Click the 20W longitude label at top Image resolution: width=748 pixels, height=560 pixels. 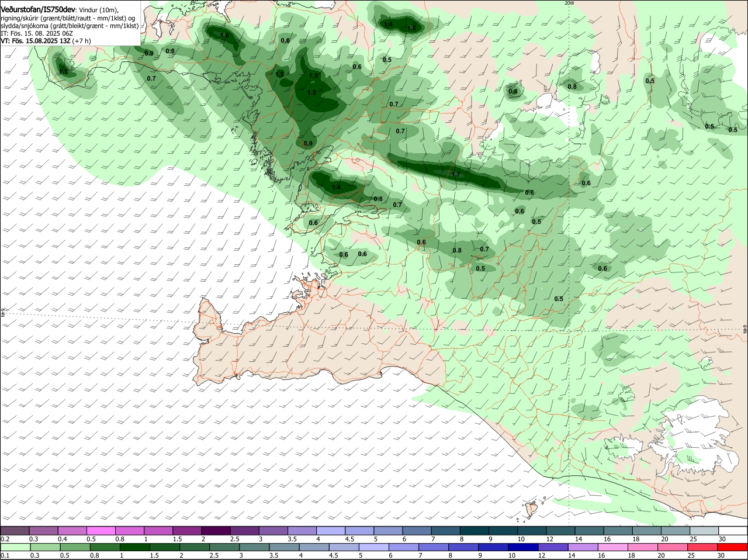coord(569,3)
